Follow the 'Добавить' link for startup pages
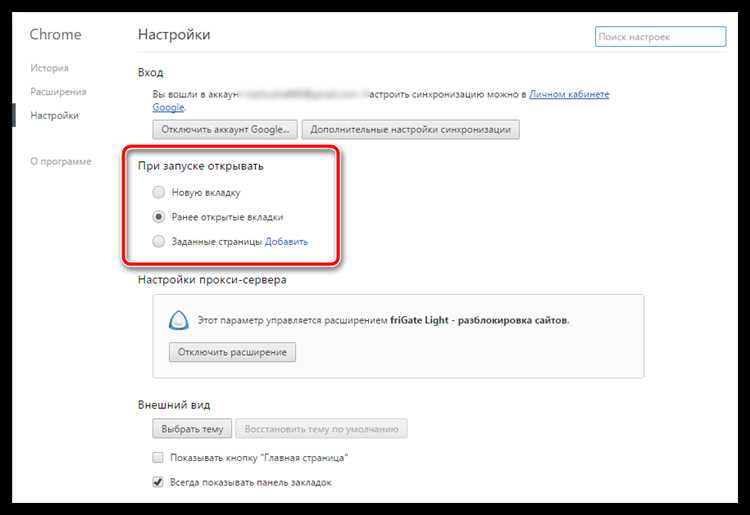 coord(286,242)
